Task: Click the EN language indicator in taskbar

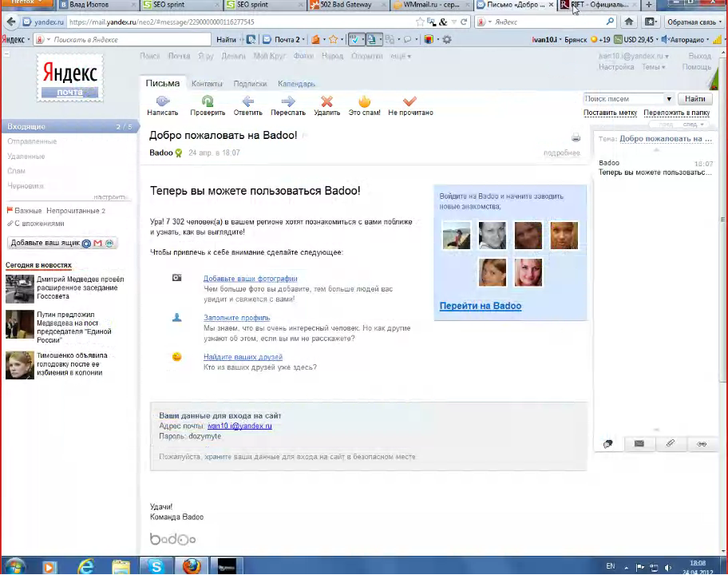Action: coord(611,566)
